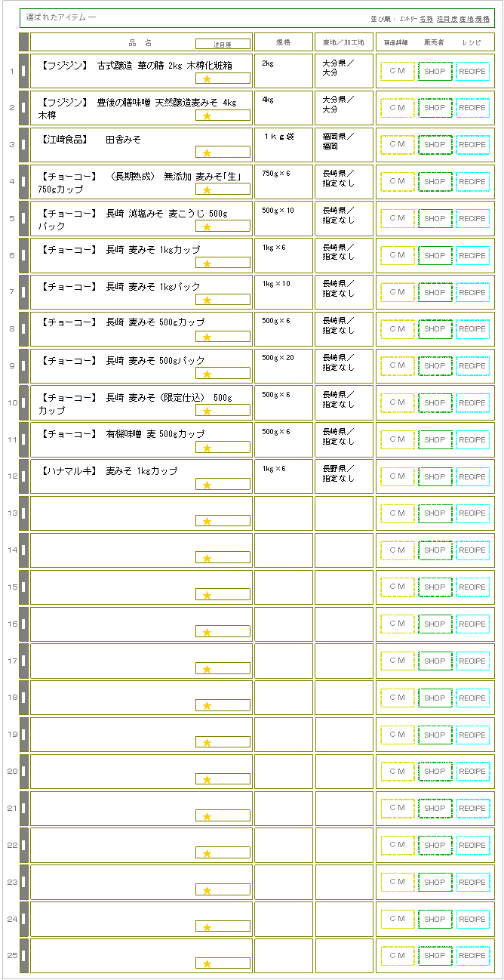Click the star for 古式醸造 華の糀 2kg
Screen dimensions: 504x980
207,79
